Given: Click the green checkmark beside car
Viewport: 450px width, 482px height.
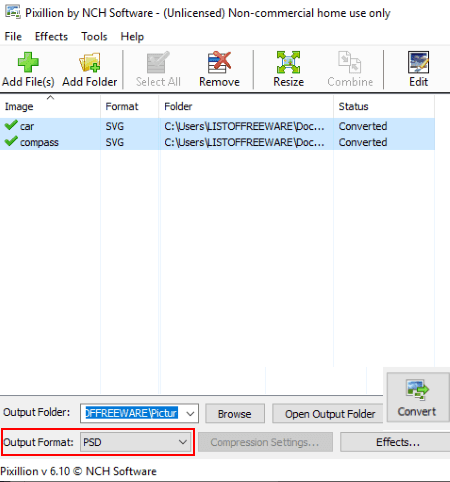Looking at the screenshot, I should (x=11, y=125).
